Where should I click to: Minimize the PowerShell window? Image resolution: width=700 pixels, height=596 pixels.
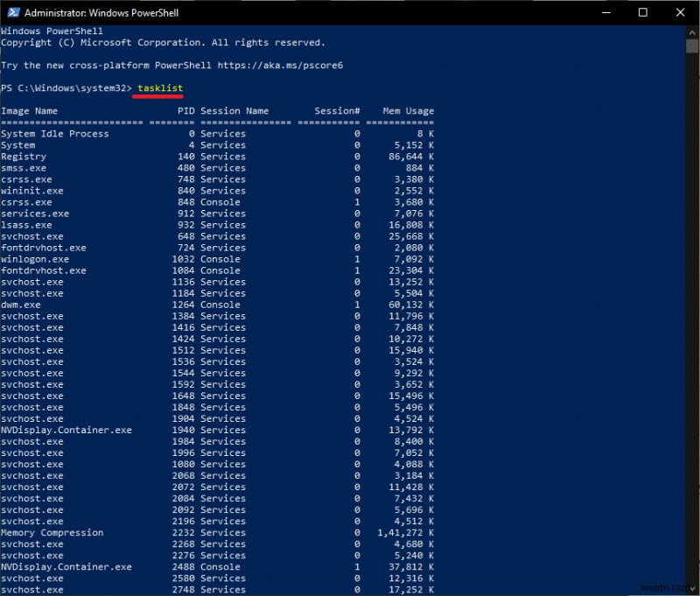[x=606, y=13]
